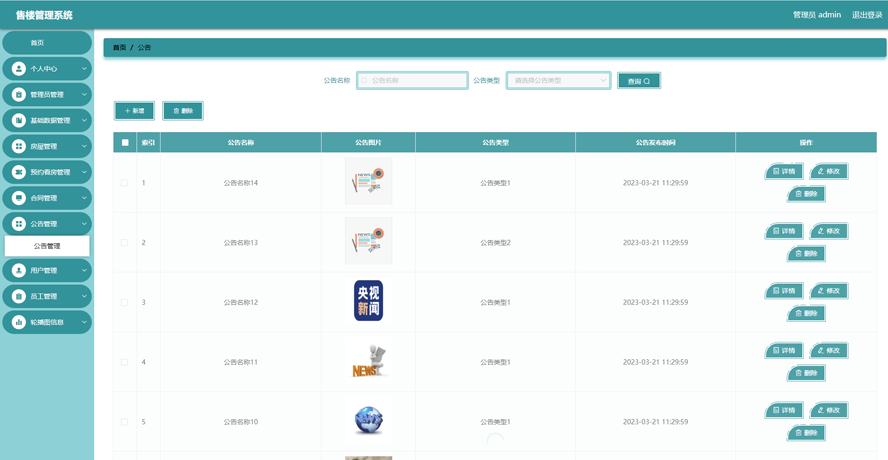Click edit pencil icon for 公告名称12
Viewport: 888px width, 460px height.
click(821, 291)
